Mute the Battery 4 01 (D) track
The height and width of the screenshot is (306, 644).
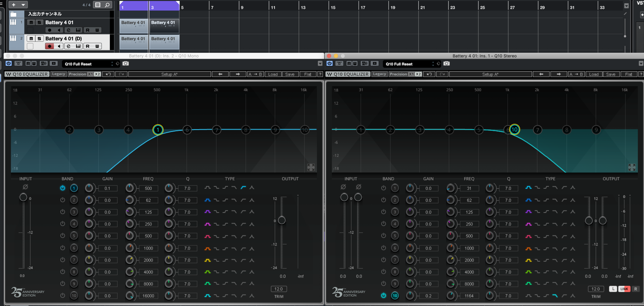point(31,39)
